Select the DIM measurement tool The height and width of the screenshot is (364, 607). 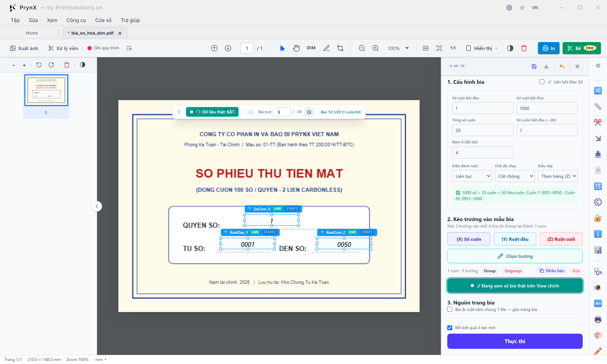pyautogui.click(x=311, y=48)
